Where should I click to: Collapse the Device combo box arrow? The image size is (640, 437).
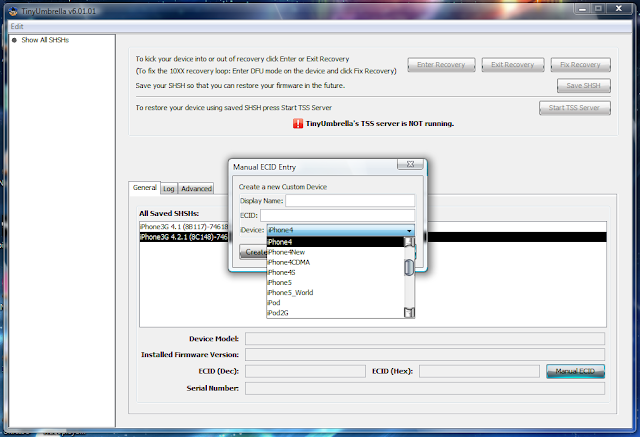click(x=409, y=231)
